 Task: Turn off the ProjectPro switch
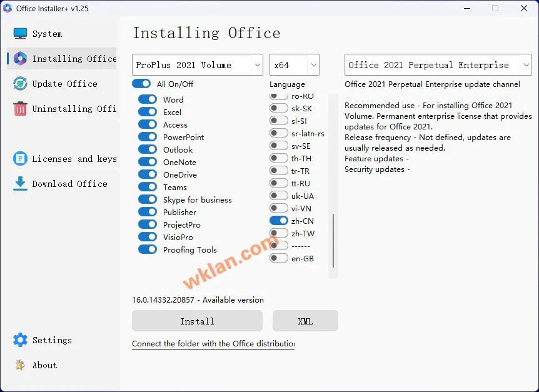click(x=148, y=224)
